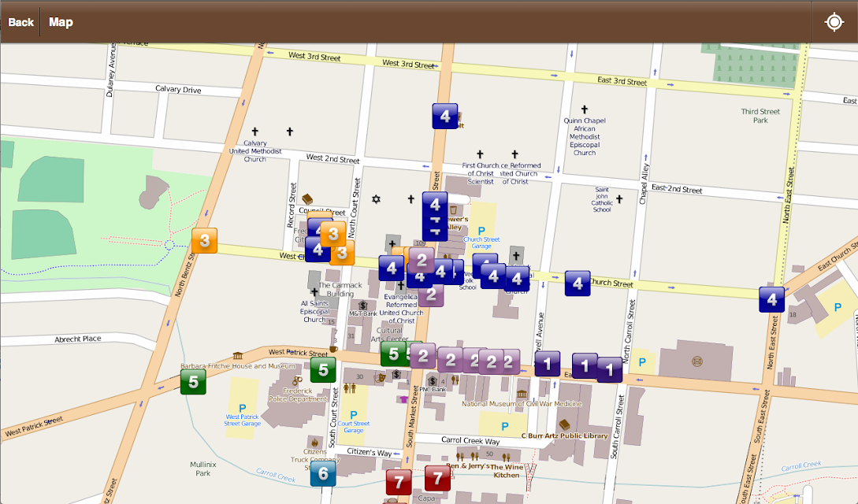Tap the lower orange 3 marker on West Church
Screen dimensions: 858x504
343,253
